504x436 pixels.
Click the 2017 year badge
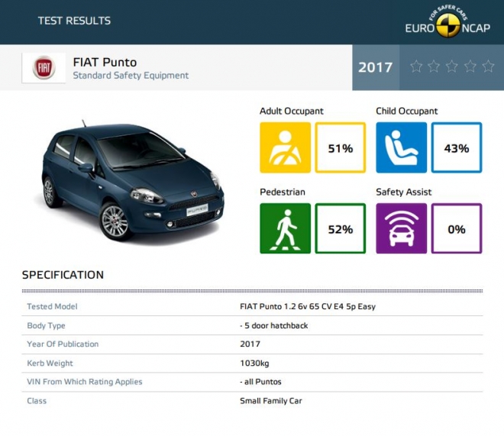[376, 67]
